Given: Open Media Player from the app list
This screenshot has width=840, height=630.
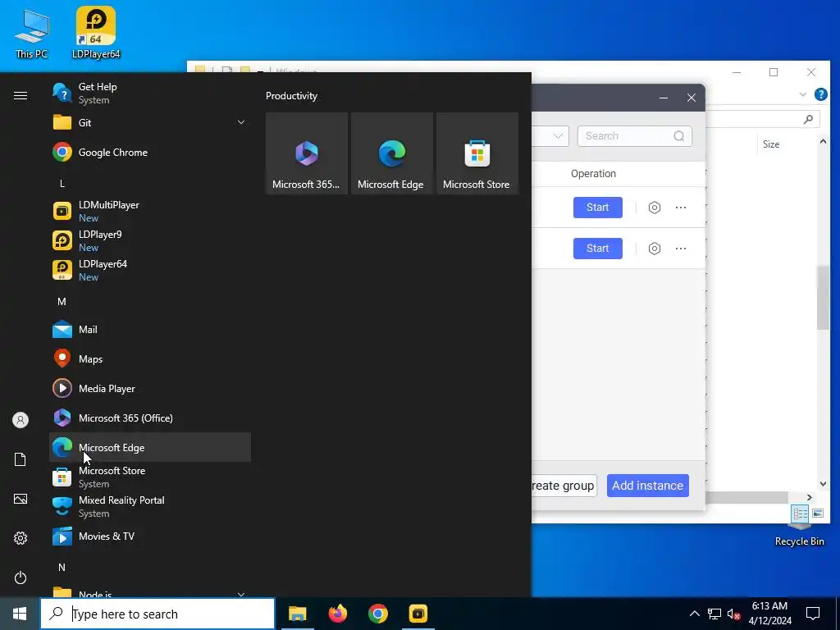Looking at the screenshot, I should coord(150,388).
